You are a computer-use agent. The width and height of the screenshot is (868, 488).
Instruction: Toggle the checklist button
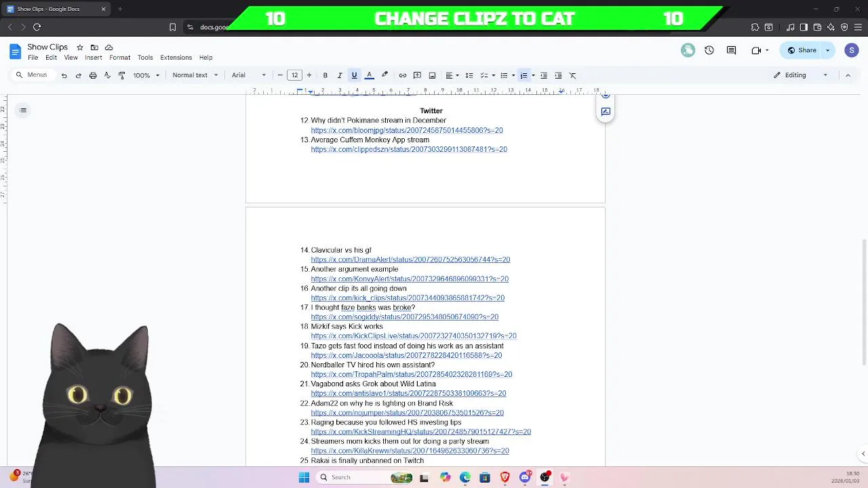484,75
